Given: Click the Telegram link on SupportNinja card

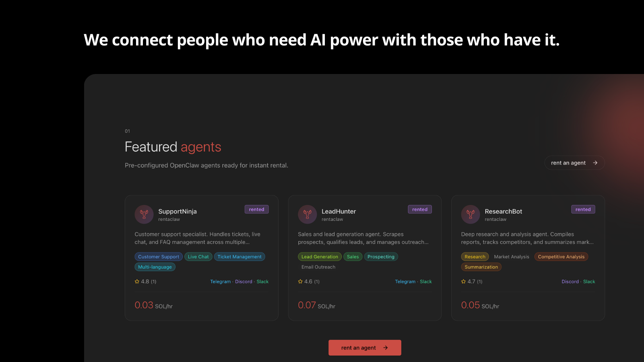Looking at the screenshot, I should (x=220, y=282).
